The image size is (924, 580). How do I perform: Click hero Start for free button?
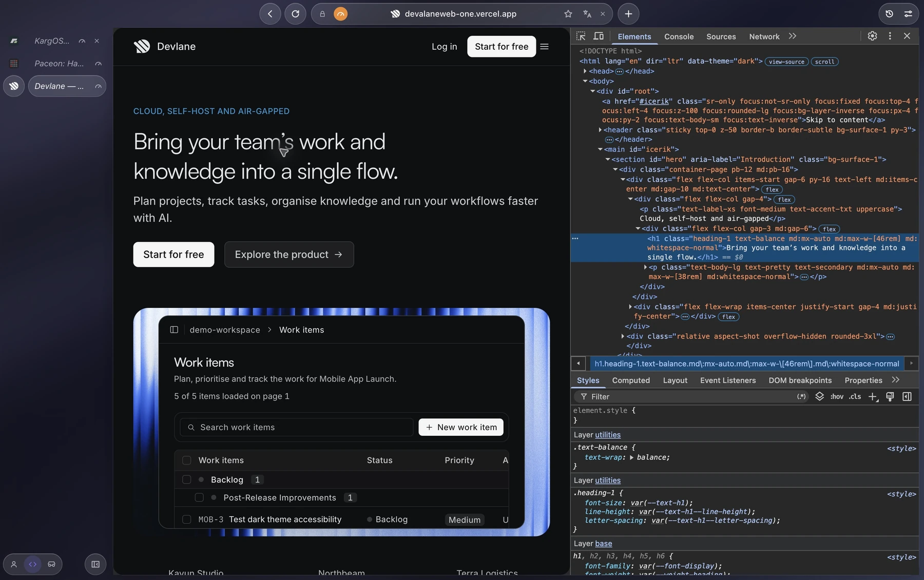(174, 255)
